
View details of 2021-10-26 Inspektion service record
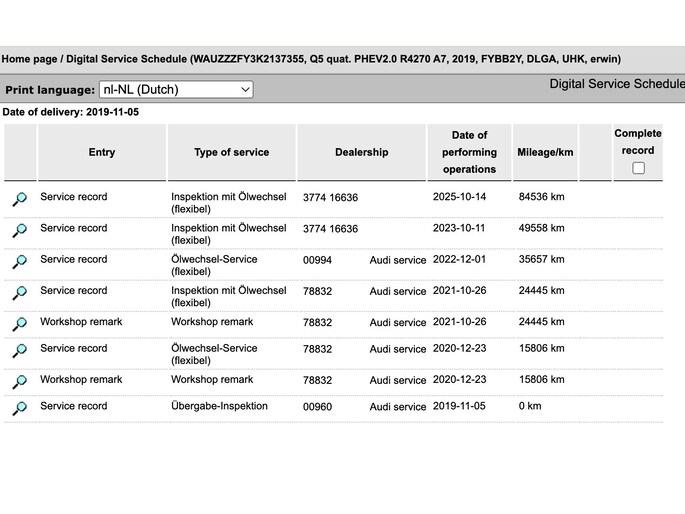pyautogui.click(x=20, y=293)
